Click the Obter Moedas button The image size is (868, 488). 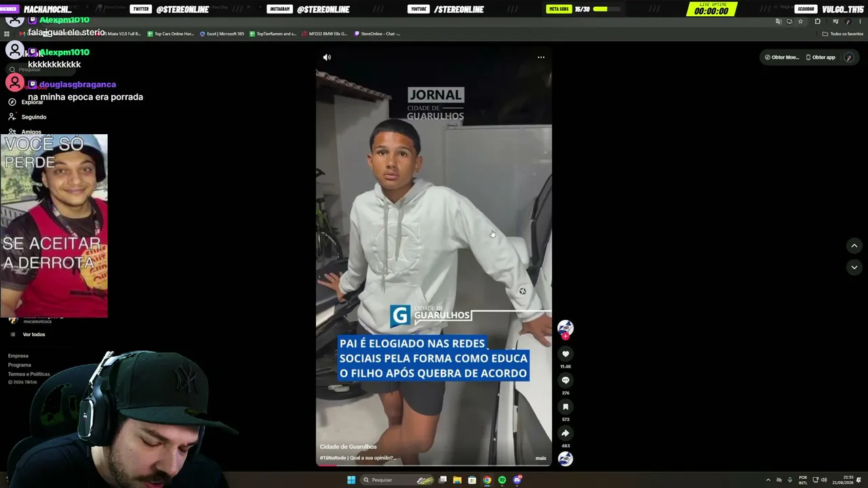pos(782,58)
